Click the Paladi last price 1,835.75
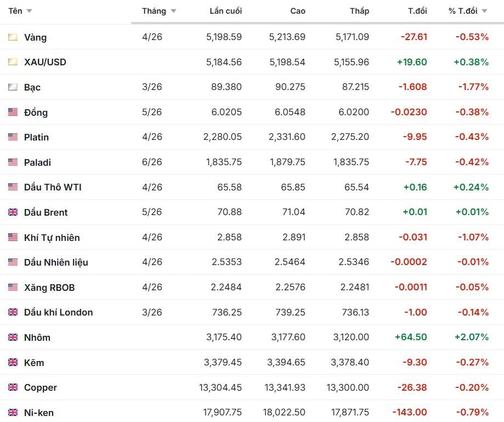This screenshot has height=422, width=504. click(x=224, y=162)
